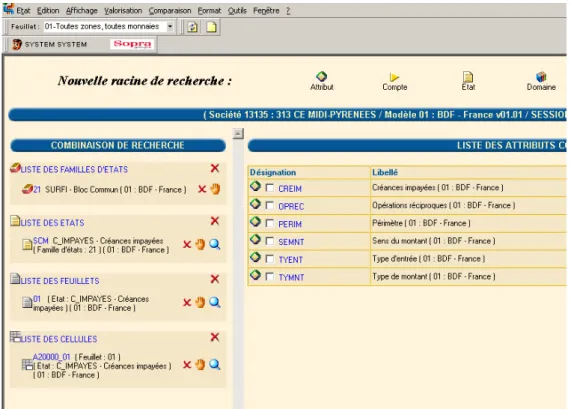
Task: Click the Sopra logo in the toolbar
Action: (x=132, y=44)
